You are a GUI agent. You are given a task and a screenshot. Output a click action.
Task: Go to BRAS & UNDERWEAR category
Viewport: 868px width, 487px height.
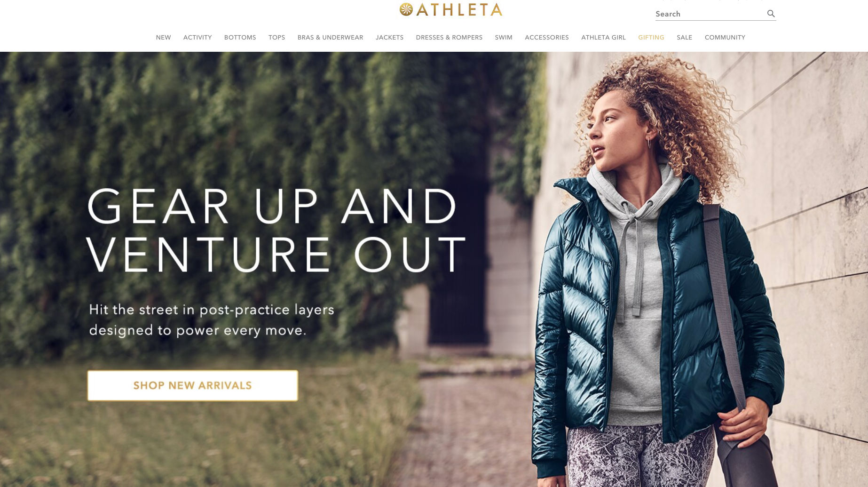click(330, 38)
